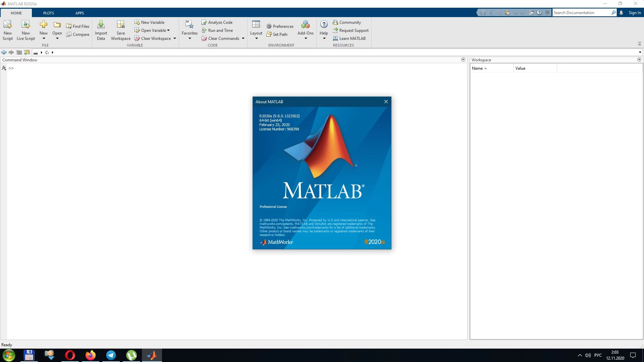Click the Help question mark icon
Viewport: 644px width, 362px height.
324,25
